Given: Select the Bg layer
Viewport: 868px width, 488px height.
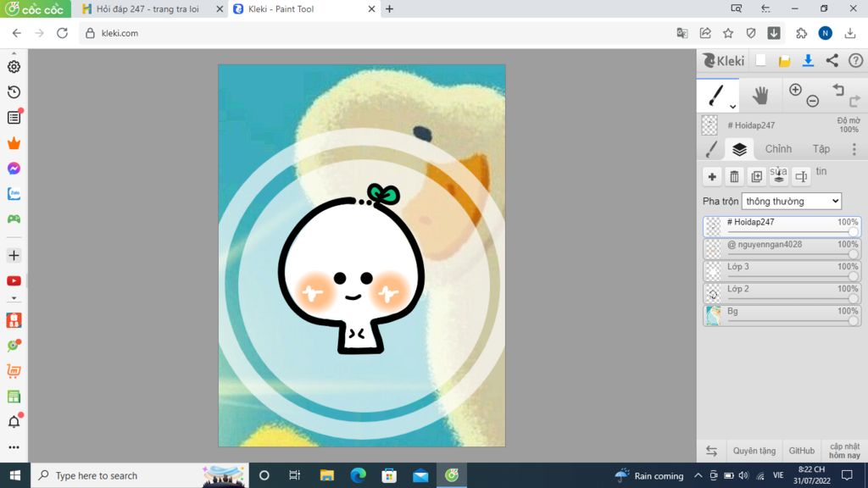Looking at the screenshot, I should click(x=782, y=315).
